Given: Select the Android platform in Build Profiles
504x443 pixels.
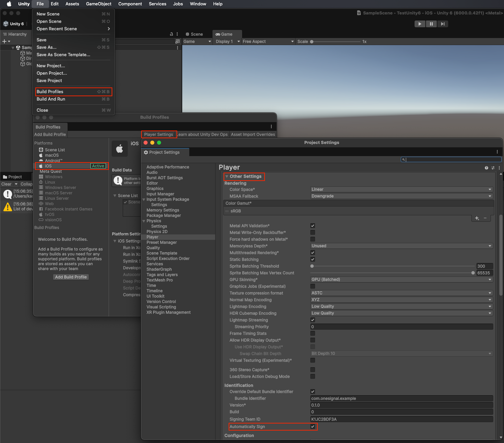Looking at the screenshot, I should pyautogui.click(x=54, y=160).
